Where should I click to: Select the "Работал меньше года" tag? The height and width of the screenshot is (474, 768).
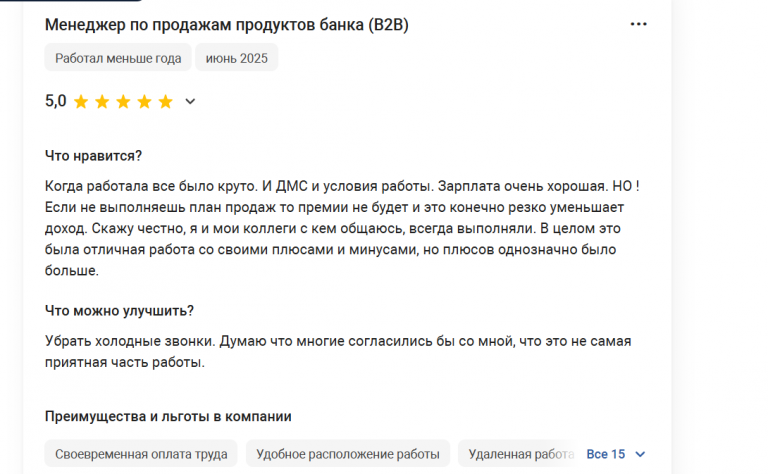click(x=118, y=58)
